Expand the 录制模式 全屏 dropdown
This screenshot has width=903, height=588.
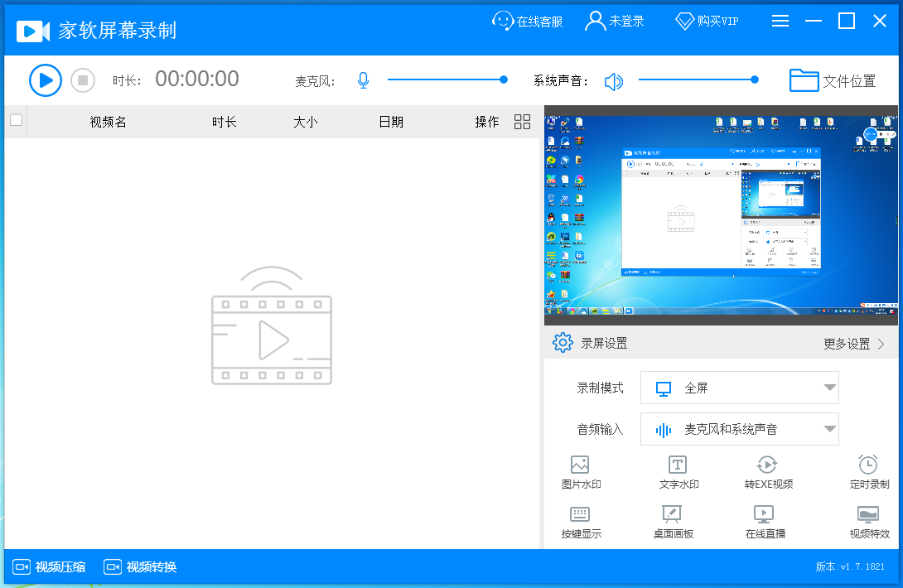point(740,388)
